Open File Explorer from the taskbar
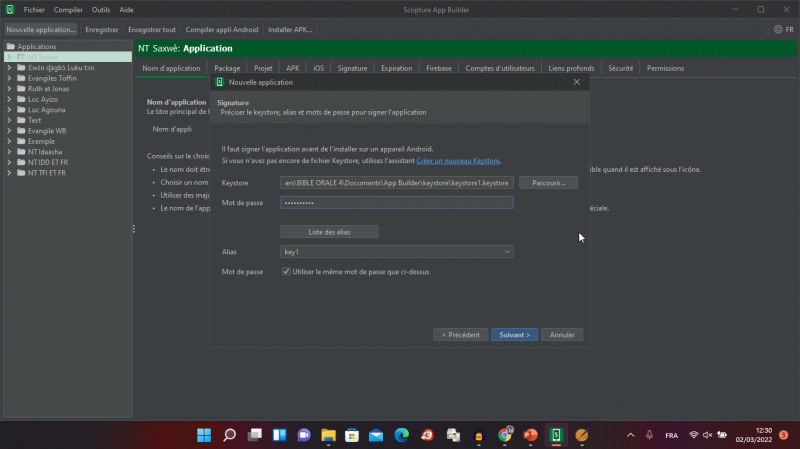 327,435
